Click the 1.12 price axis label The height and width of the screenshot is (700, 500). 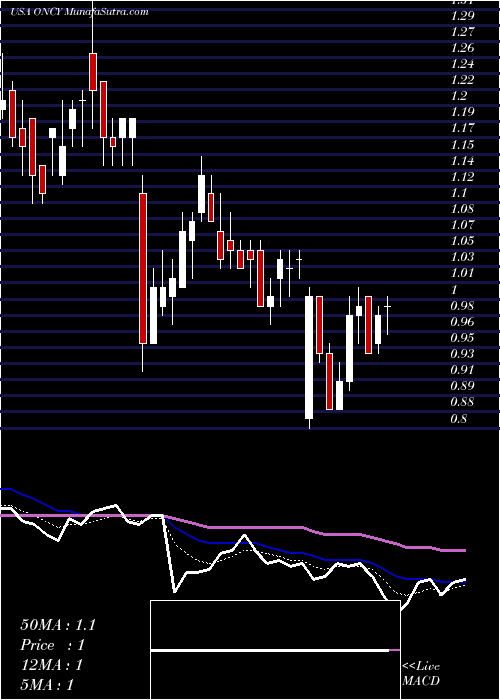[462, 177]
